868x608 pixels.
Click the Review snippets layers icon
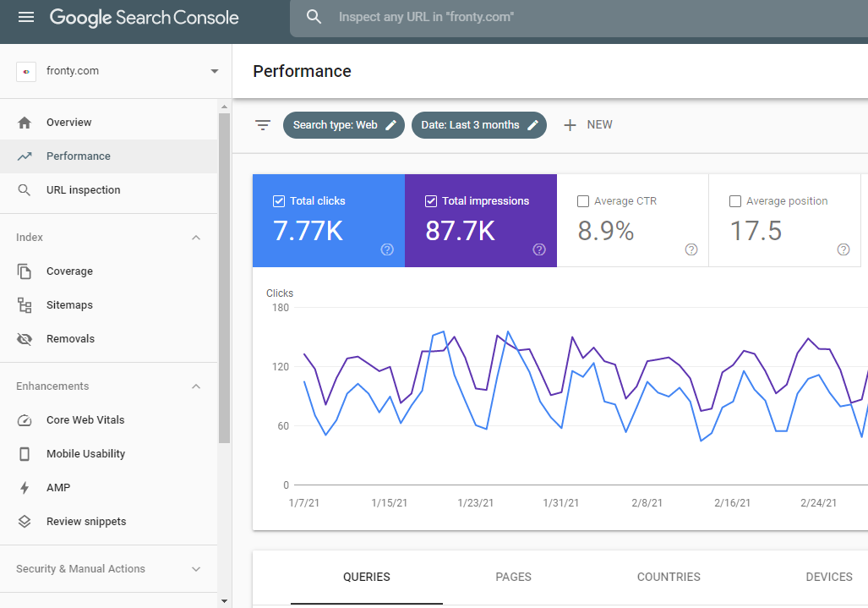(25, 522)
